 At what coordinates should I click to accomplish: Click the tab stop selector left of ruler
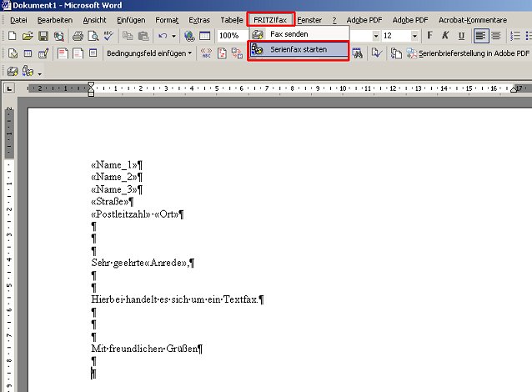coord(9,88)
